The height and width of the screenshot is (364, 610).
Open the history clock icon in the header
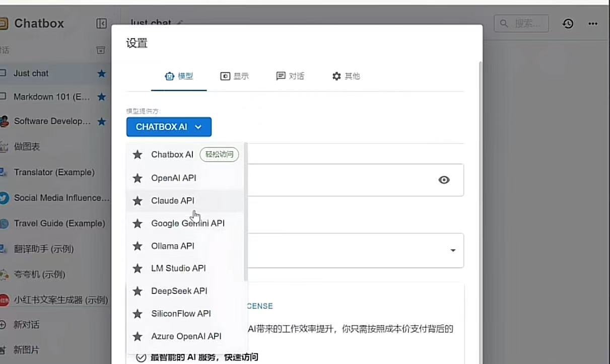tap(568, 24)
